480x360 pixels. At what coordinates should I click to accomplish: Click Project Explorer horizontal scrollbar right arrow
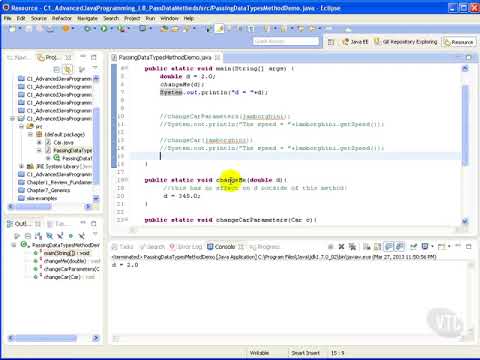pos(88,207)
